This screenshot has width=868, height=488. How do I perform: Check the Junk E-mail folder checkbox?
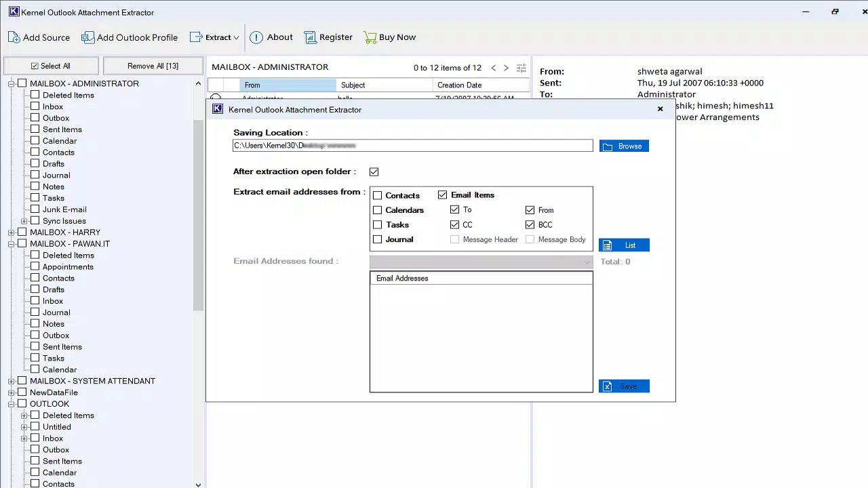coord(35,210)
